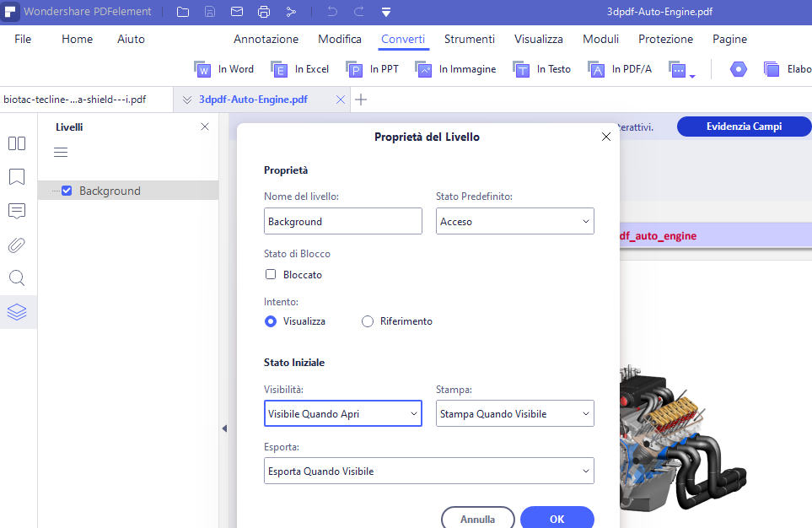The height and width of the screenshot is (528, 812).
Task: Toggle the Background layer visibility checkbox
Action: 67,191
